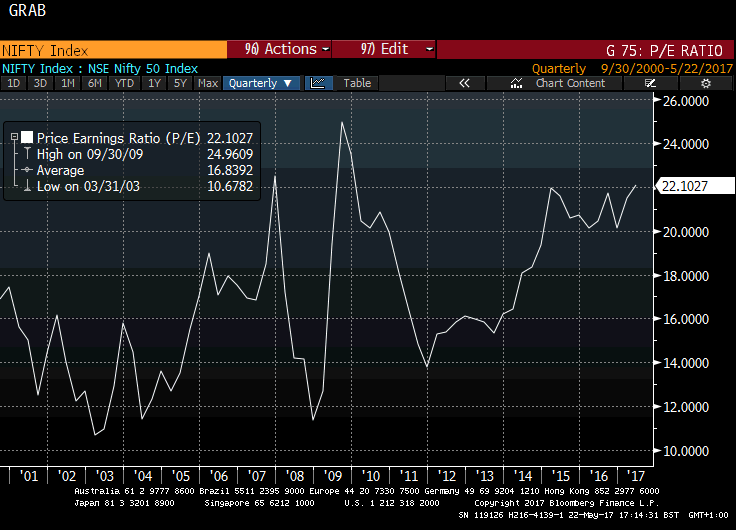Image resolution: width=736 pixels, height=530 pixels.
Task: Select the YTD time range
Action: 124,84
